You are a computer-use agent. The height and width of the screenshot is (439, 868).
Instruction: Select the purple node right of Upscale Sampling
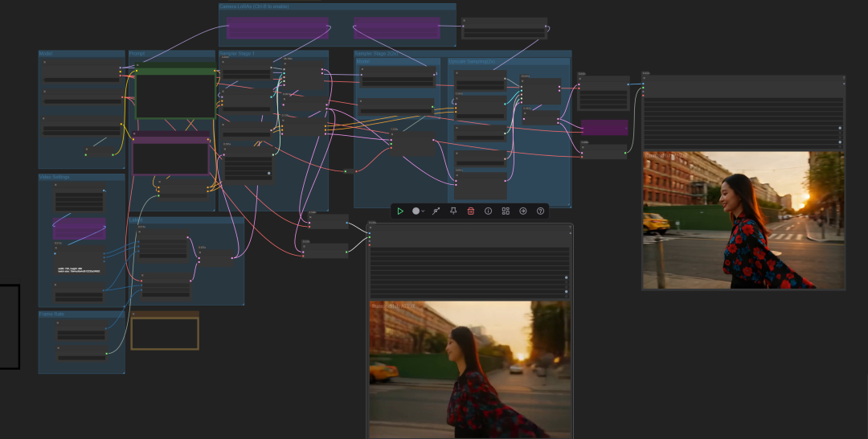click(x=604, y=127)
